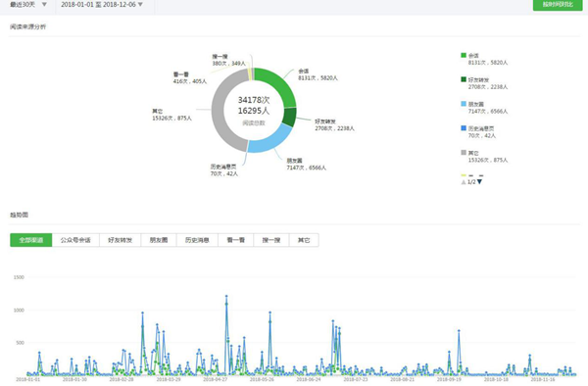This screenshot has height=386, width=588.
Task: Select the 其它 trend tab
Action: point(304,240)
